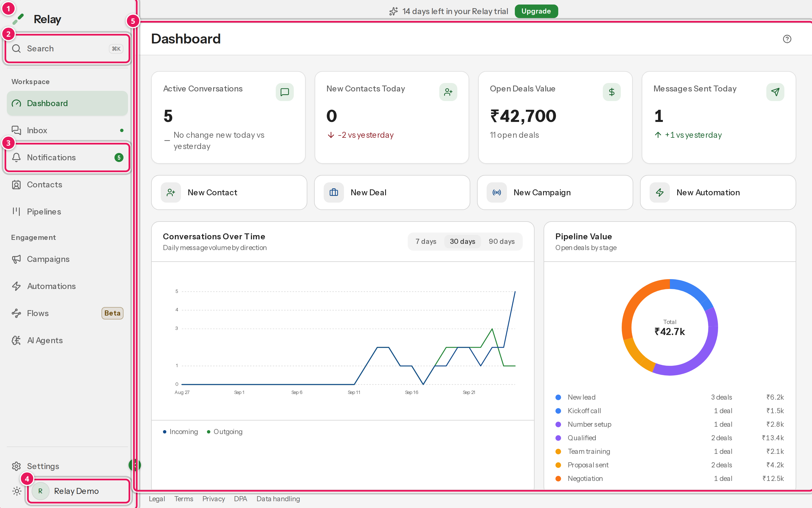812x508 pixels.
Task: Click the Notifications bell icon
Action: click(x=16, y=157)
